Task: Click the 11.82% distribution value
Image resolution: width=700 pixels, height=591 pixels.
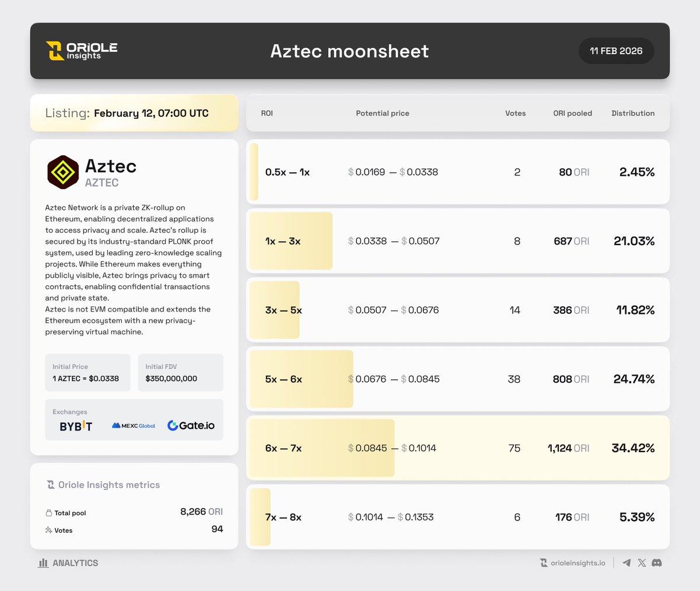Action: click(x=635, y=310)
